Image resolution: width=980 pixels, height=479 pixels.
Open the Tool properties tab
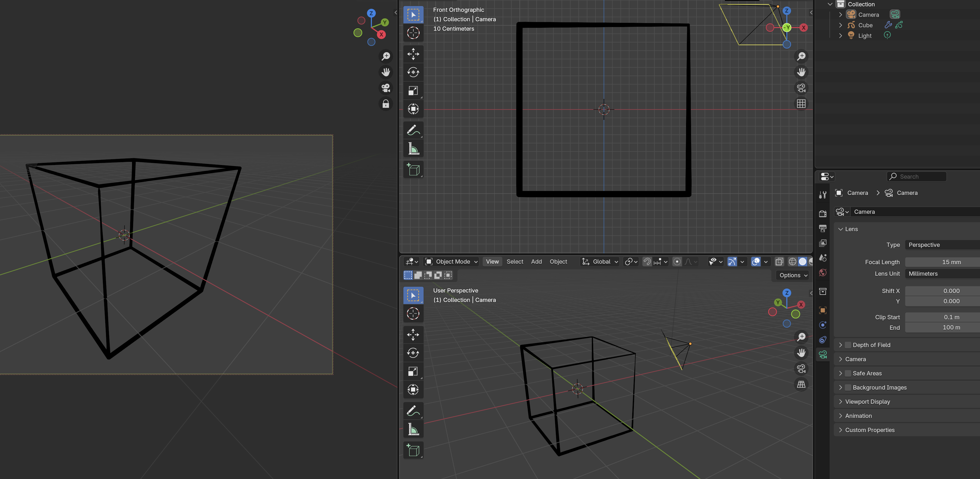[823, 195]
